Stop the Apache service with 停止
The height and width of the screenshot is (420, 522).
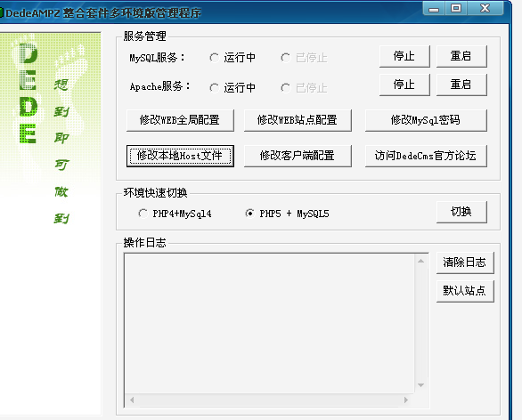(404, 85)
